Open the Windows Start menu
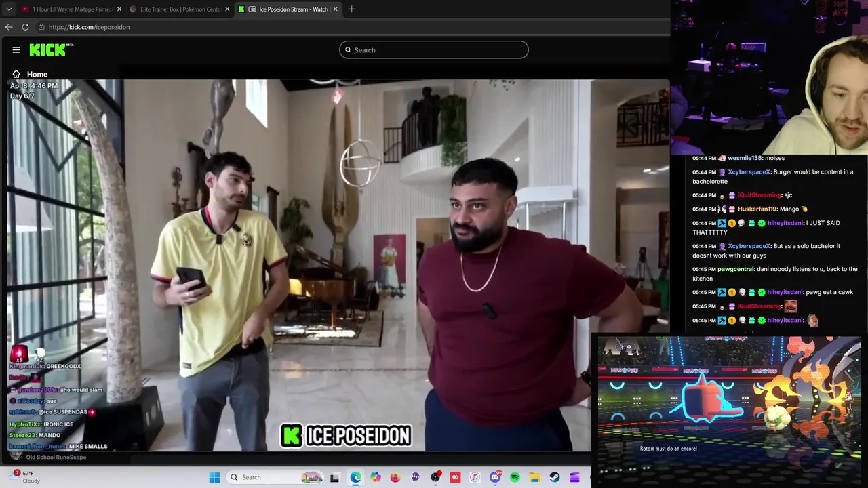 click(x=214, y=477)
